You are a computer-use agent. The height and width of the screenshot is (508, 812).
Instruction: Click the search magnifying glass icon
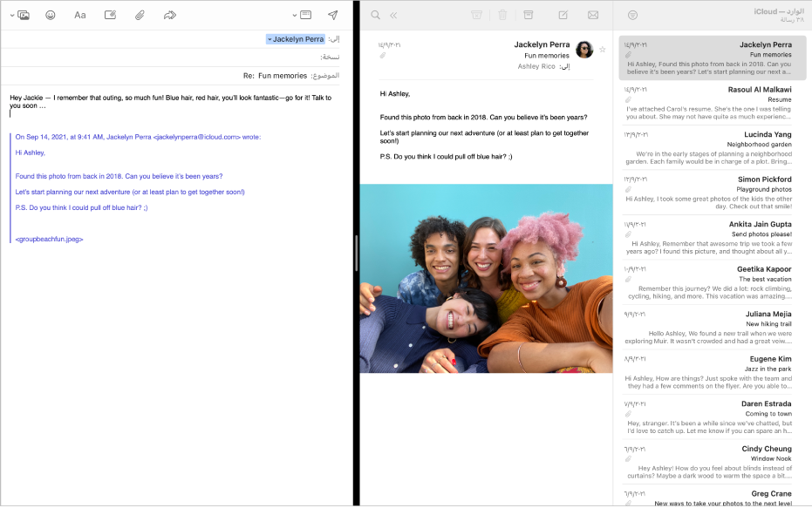(x=376, y=15)
